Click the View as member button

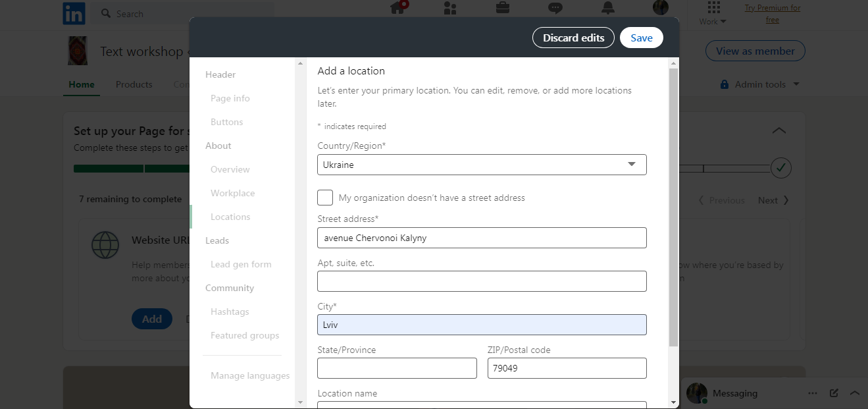click(x=755, y=51)
